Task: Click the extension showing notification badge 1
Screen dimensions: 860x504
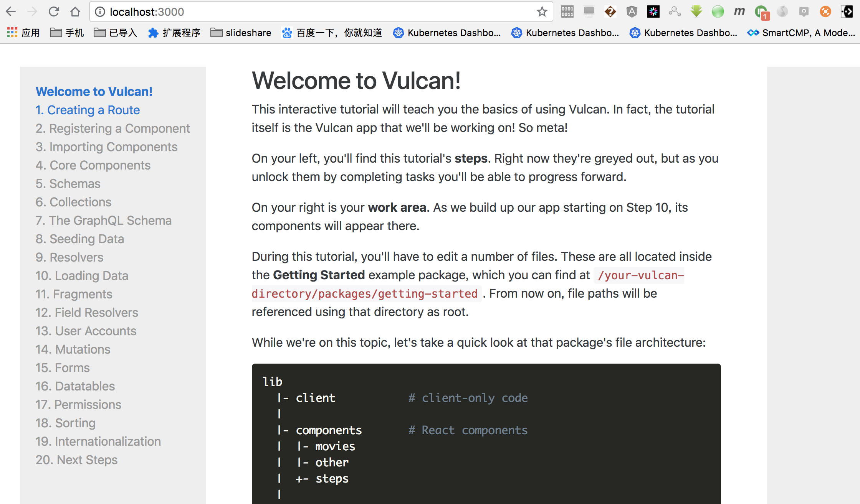Action: 761,12
